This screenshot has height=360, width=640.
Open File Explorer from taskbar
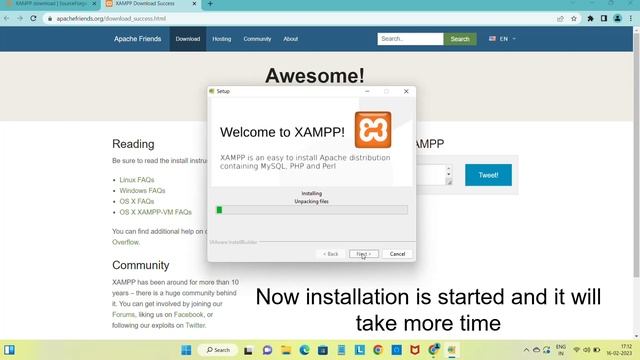pos(286,350)
